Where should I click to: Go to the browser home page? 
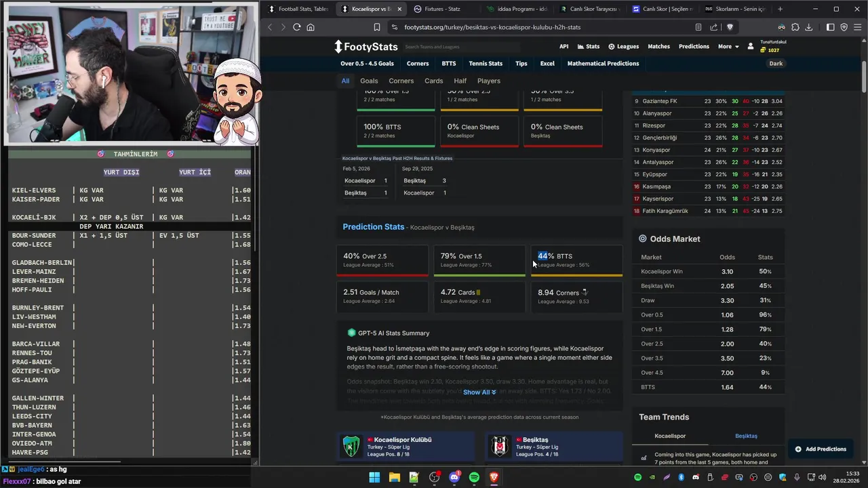311,27
